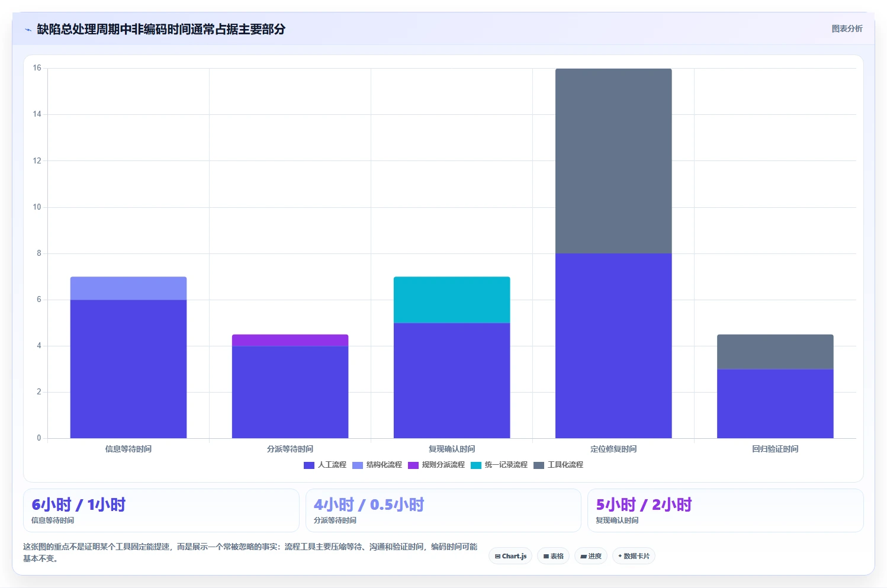Click the light blue 结构化流程 segment atop 信息等待时间
Viewport: 887px width, 588px height.
(x=128, y=288)
